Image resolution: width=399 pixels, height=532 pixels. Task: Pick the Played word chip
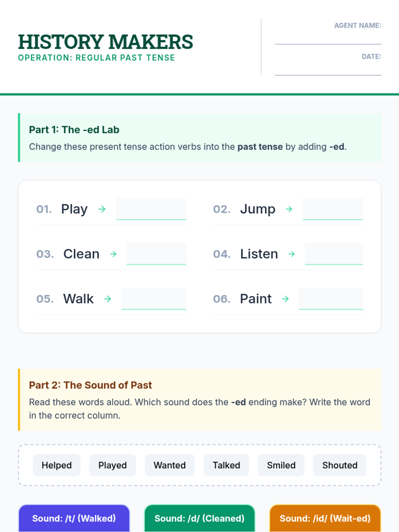coord(112,465)
